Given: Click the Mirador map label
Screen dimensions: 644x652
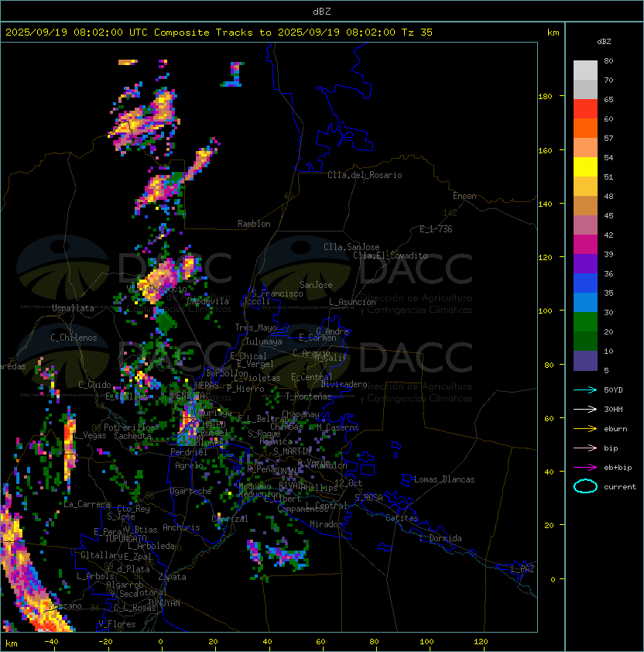Looking at the screenshot, I should point(327,524).
